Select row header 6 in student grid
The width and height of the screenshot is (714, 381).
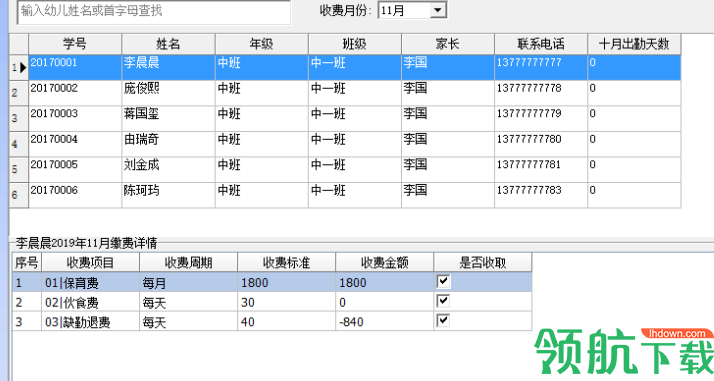(x=19, y=195)
